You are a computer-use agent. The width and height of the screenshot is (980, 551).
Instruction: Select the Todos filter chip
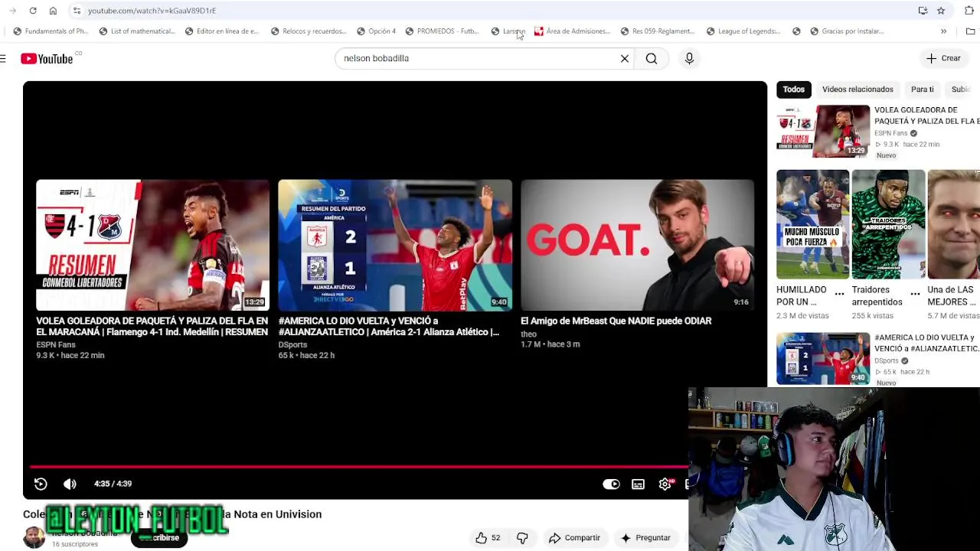pyautogui.click(x=793, y=90)
